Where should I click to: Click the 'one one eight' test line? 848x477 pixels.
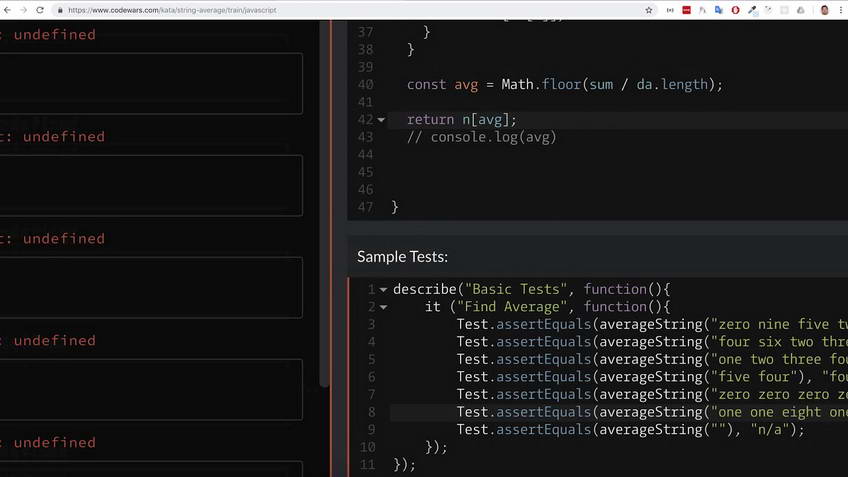[652, 412]
